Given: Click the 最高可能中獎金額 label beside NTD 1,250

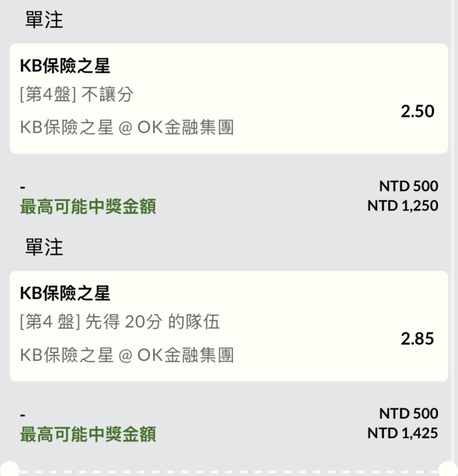Looking at the screenshot, I should pos(88,207).
